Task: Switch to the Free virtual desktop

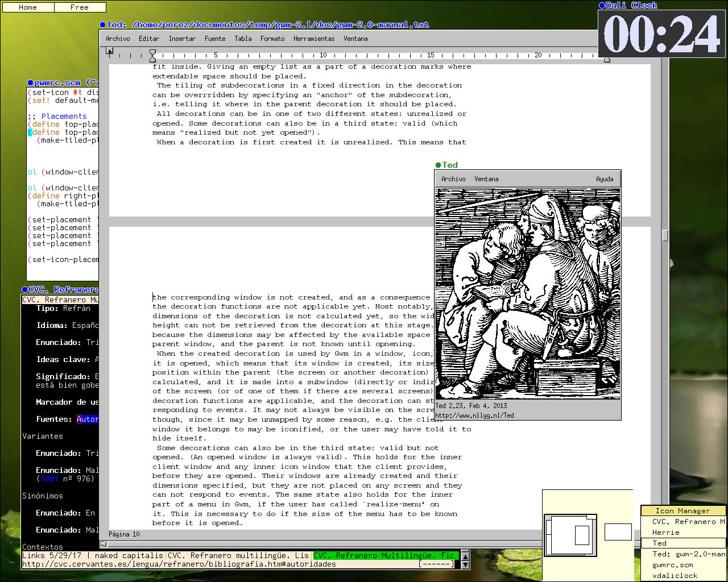Action: [x=80, y=7]
